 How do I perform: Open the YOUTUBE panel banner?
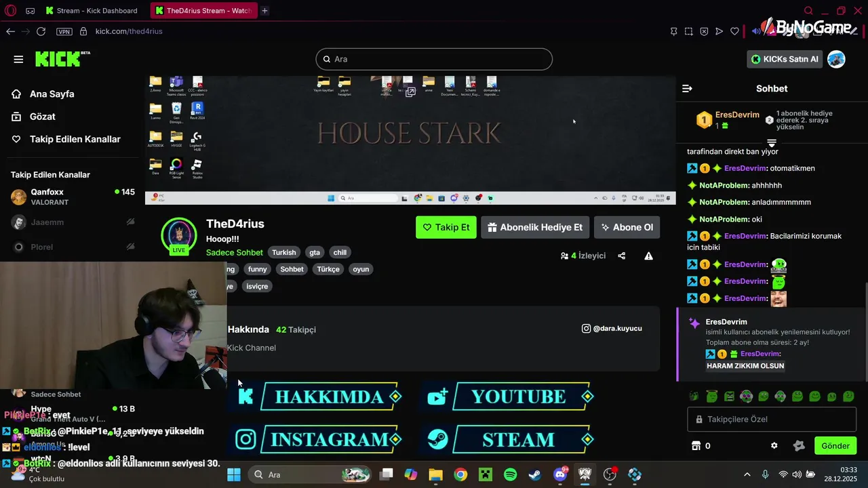click(x=511, y=396)
